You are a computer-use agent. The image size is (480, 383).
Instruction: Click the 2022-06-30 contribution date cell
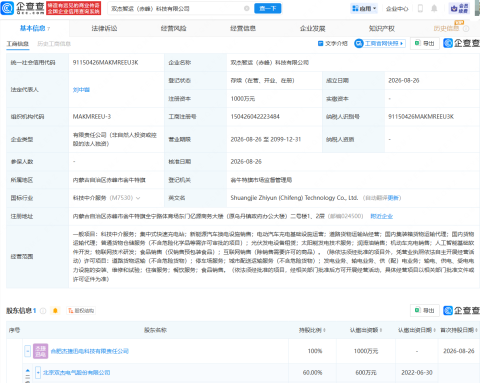[417, 372]
